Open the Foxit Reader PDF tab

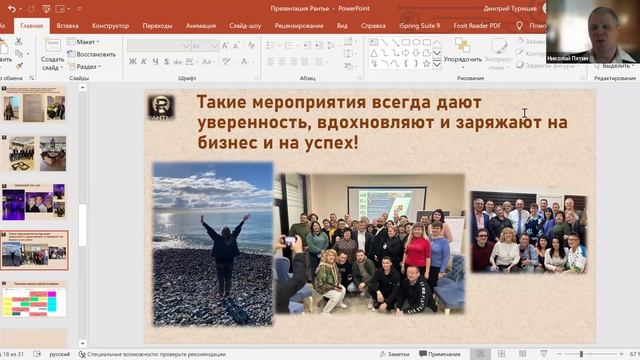[477, 26]
